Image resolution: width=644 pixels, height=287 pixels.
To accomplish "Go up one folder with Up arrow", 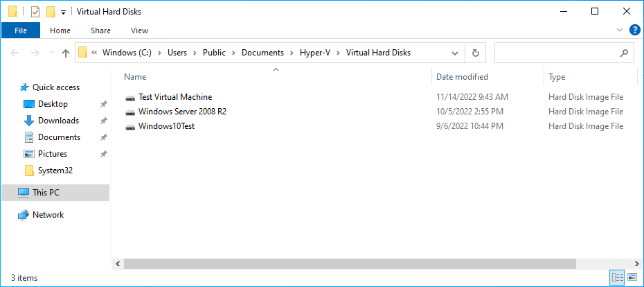I will (65, 53).
